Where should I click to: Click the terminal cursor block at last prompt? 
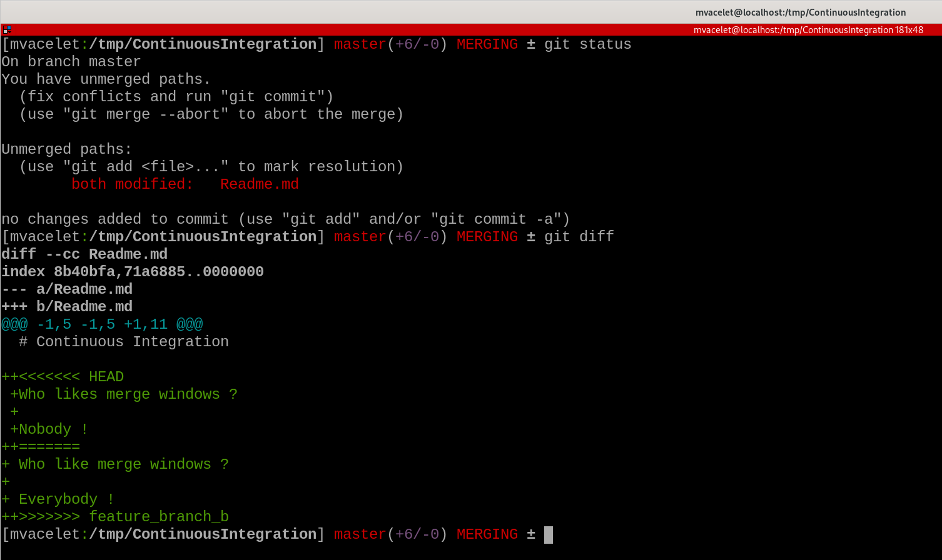click(x=549, y=534)
